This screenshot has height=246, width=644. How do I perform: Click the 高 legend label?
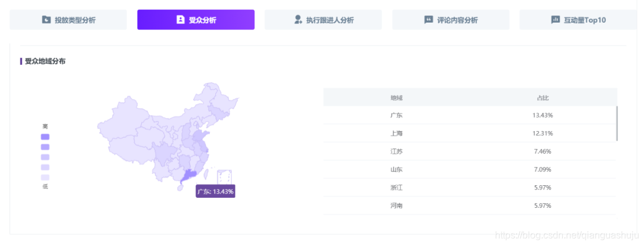point(45,126)
